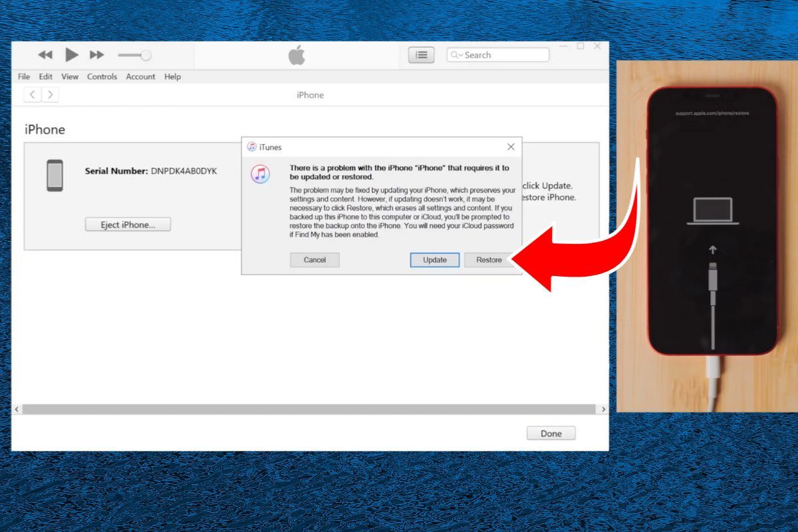Click the Cancel button in dialog
This screenshot has height=532, width=798.
[315, 260]
